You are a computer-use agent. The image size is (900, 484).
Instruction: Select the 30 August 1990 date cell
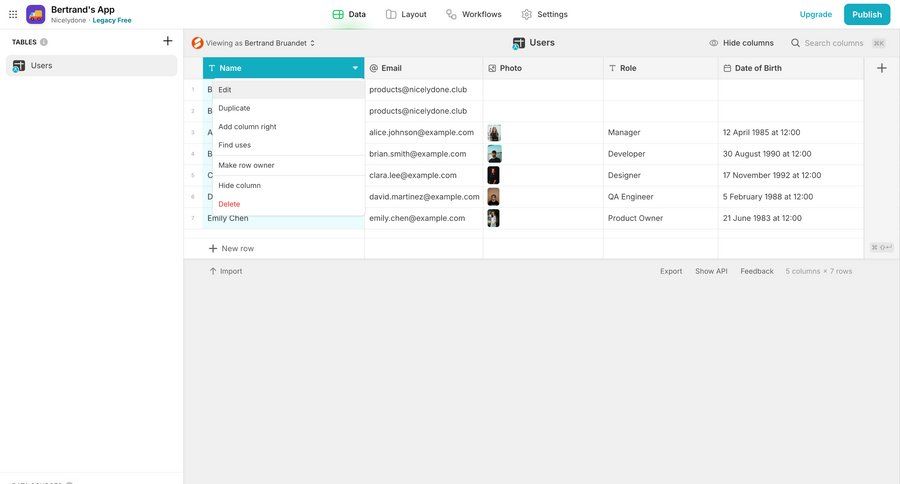coord(790,154)
